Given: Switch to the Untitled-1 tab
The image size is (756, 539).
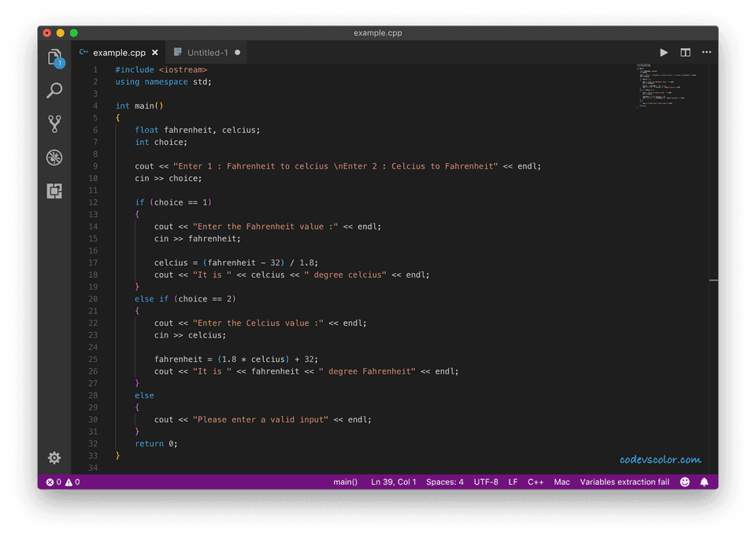Looking at the screenshot, I should [207, 53].
